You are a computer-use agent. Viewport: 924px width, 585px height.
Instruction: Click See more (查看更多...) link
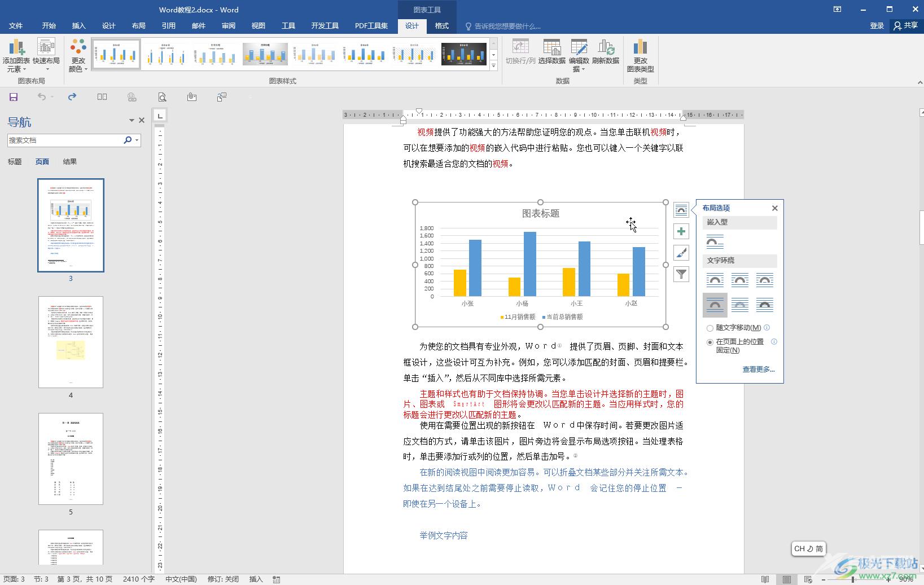point(758,370)
